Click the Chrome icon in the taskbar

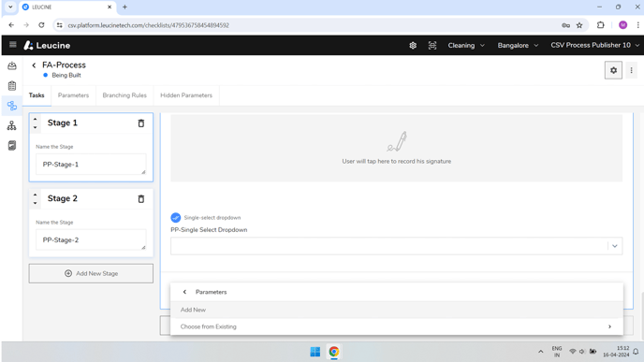click(334, 352)
